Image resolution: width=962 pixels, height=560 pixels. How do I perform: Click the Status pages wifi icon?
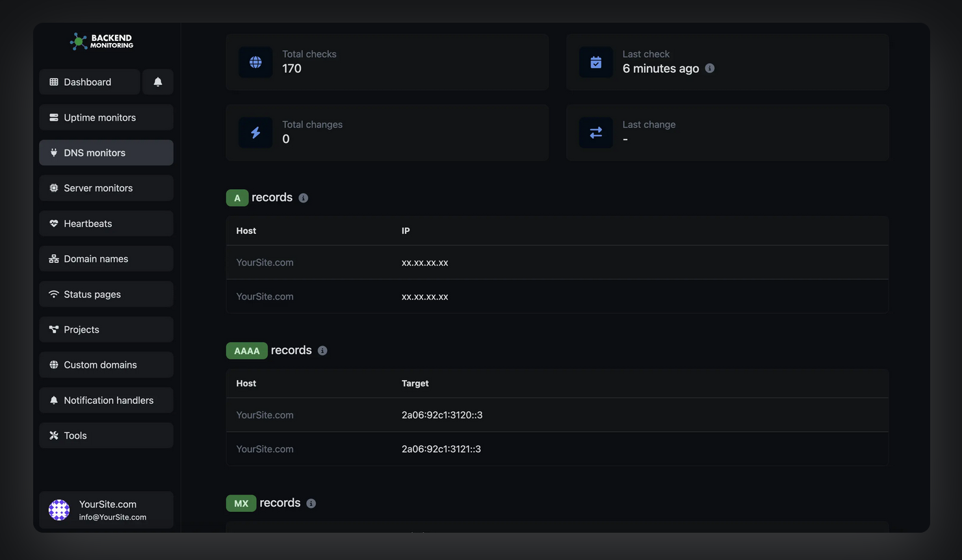[x=54, y=294]
